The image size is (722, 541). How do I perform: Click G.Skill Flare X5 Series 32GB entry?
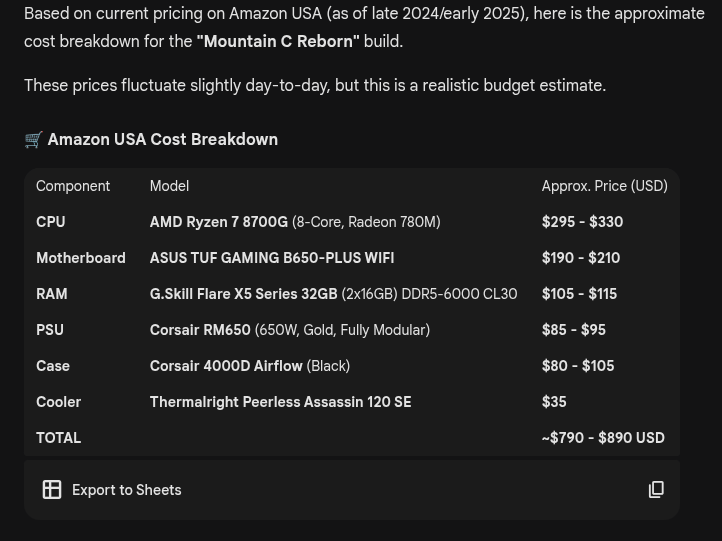pyautogui.click(x=243, y=294)
